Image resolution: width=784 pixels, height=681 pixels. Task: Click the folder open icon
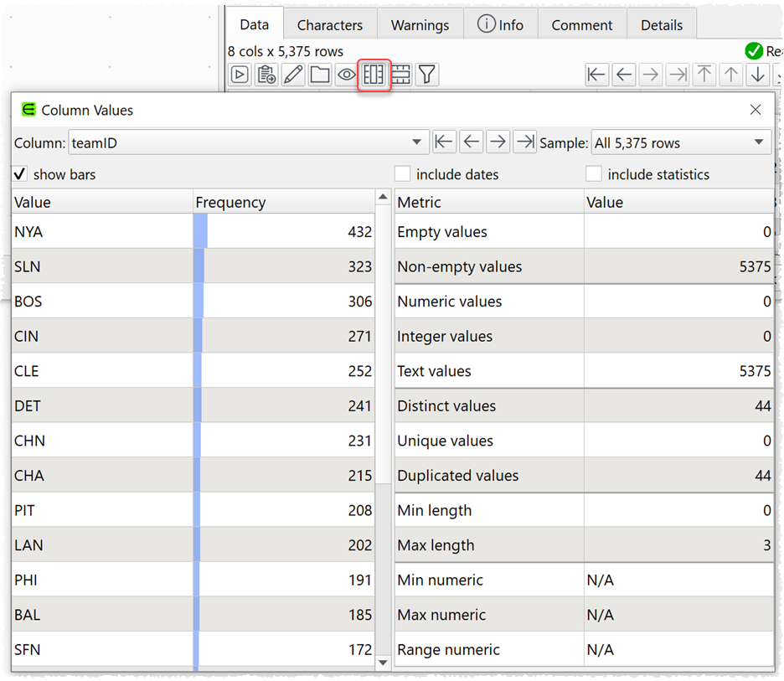320,75
